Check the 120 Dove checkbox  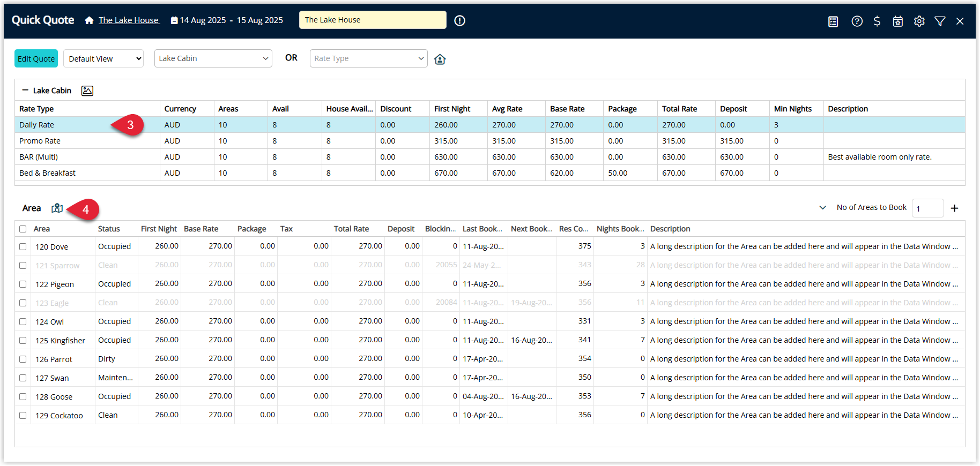point(23,247)
